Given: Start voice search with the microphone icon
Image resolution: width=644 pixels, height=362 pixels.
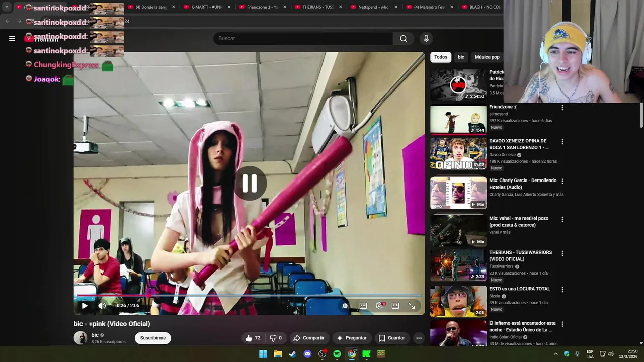Looking at the screenshot, I should click(426, 38).
